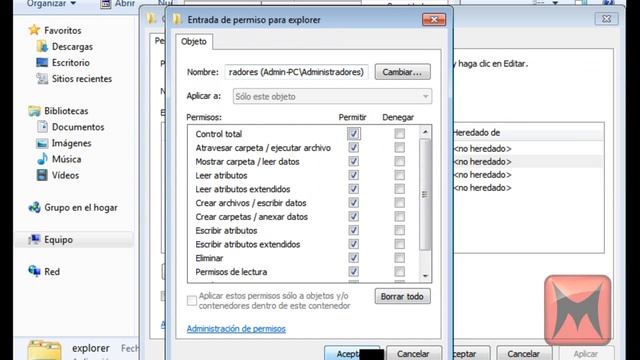Open Sitios recientes icon
The image size is (640, 360).
point(42,78)
